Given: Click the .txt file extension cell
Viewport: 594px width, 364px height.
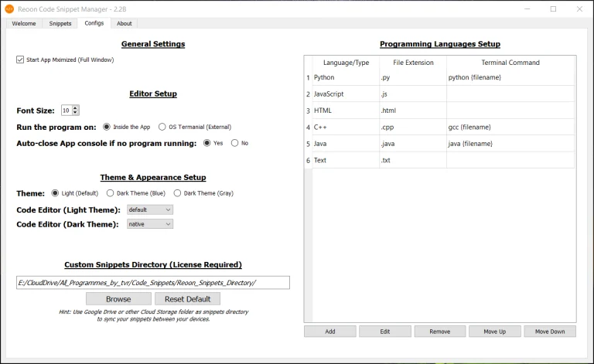Looking at the screenshot, I should (x=413, y=160).
